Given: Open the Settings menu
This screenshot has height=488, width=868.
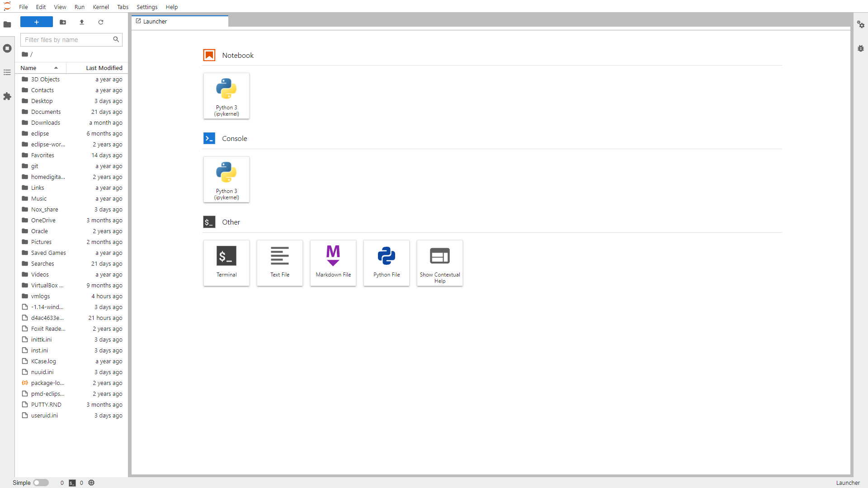Looking at the screenshot, I should pyautogui.click(x=147, y=7).
